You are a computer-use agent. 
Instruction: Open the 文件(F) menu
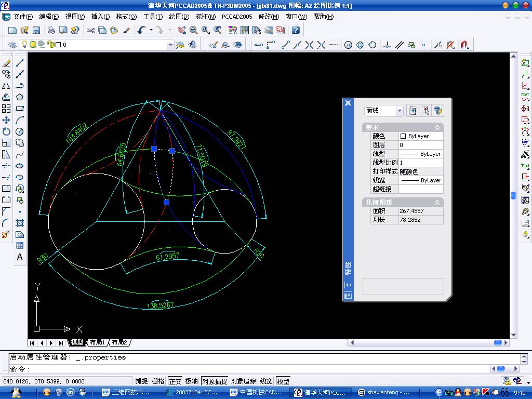tap(23, 16)
